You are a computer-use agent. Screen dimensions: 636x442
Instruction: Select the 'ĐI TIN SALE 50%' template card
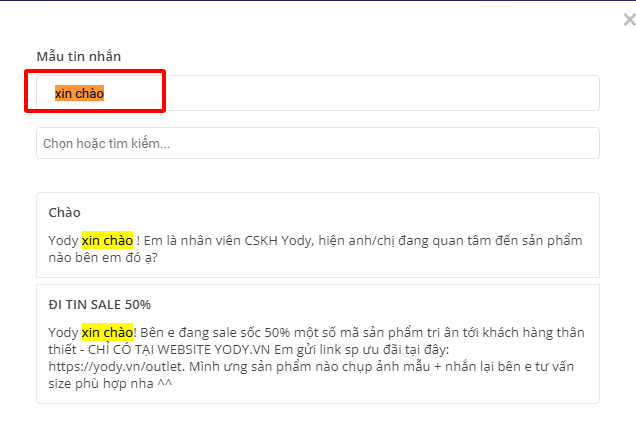point(318,344)
